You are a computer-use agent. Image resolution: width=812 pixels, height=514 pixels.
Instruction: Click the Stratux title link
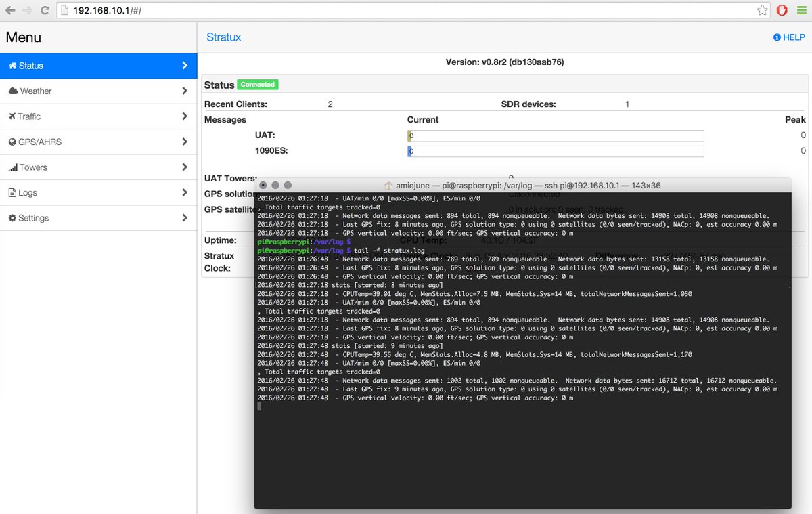point(223,37)
